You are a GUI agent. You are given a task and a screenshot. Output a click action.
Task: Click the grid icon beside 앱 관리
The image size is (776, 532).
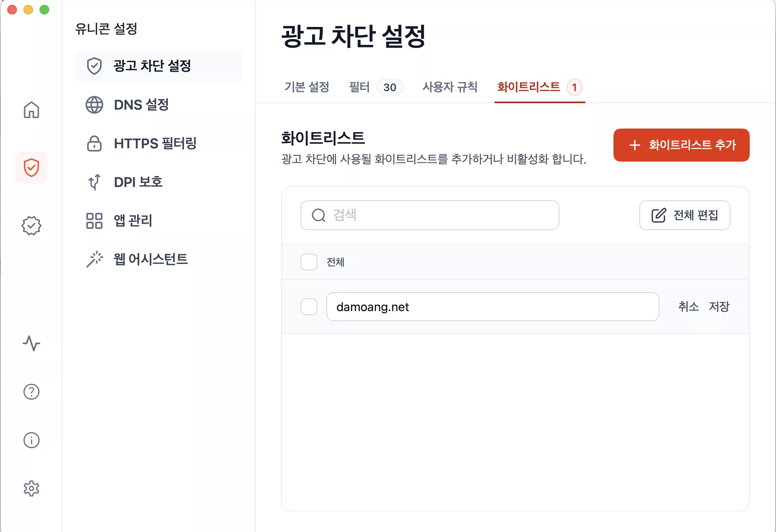[x=94, y=221]
